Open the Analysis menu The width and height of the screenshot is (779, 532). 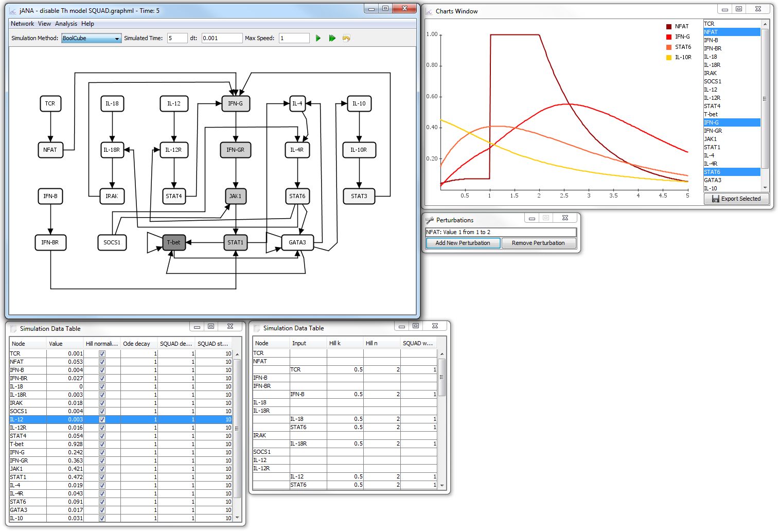[66, 24]
